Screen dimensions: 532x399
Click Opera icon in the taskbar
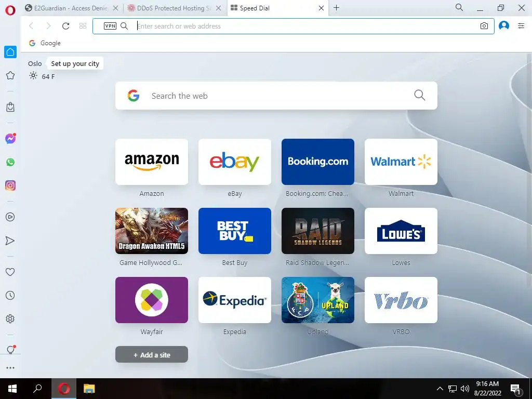(64, 389)
